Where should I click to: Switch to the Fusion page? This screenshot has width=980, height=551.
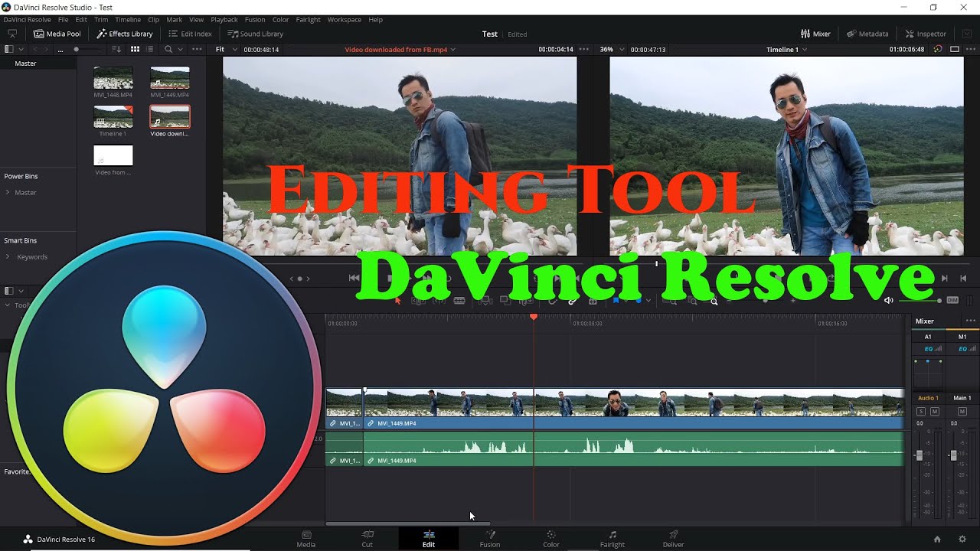coord(490,539)
